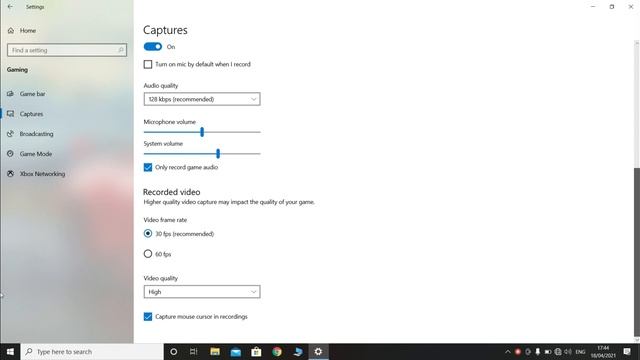
Task: Uncheck Capture mouse cursor in recordings
Action: click(x=148, y=317)
